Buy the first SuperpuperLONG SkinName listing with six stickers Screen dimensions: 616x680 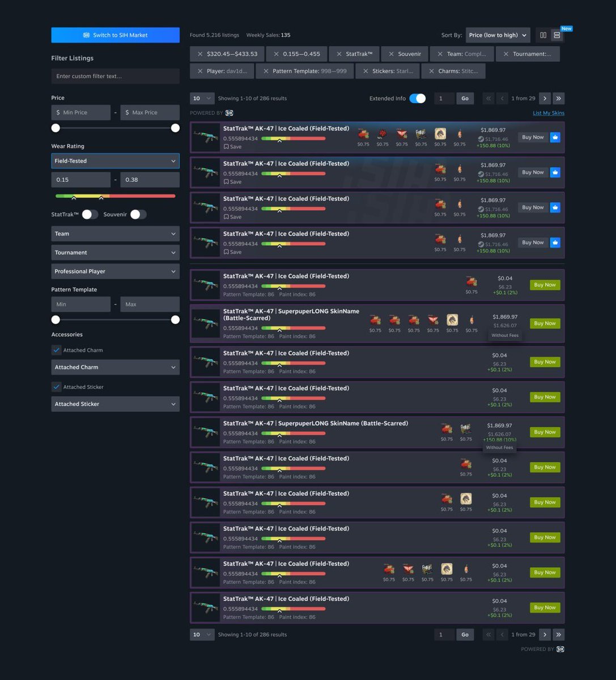[545, 324]
